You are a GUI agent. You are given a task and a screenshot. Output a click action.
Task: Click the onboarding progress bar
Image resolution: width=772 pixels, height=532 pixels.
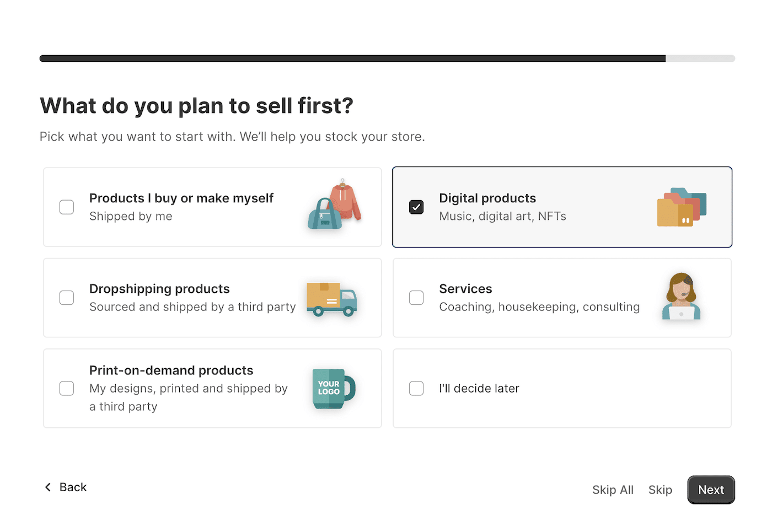387,58
